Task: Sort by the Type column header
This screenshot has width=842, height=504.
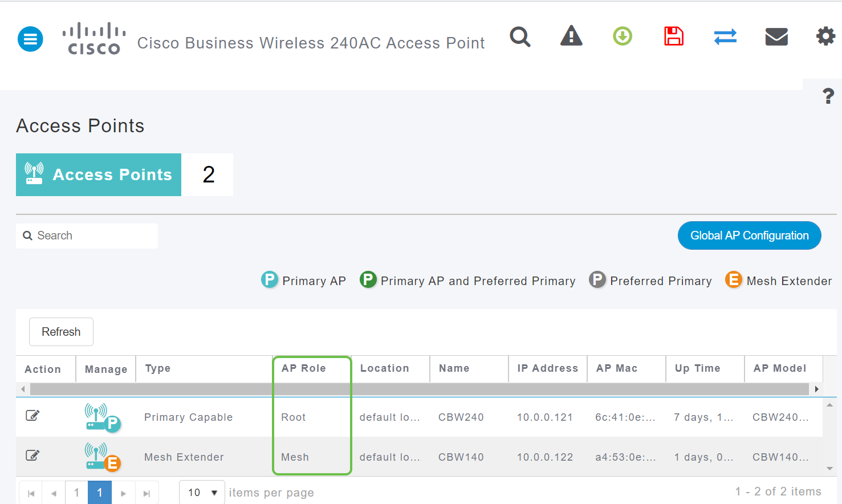Action: tap(158, 368)
